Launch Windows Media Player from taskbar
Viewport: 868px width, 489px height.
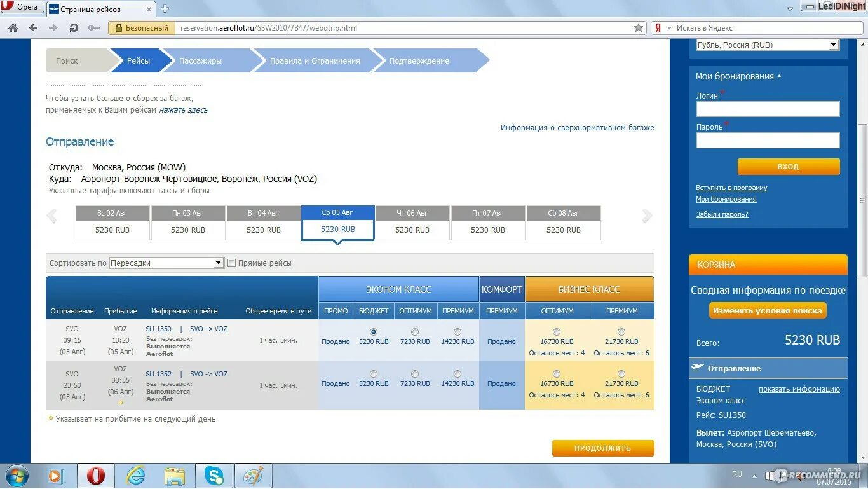tap(56, 476)
